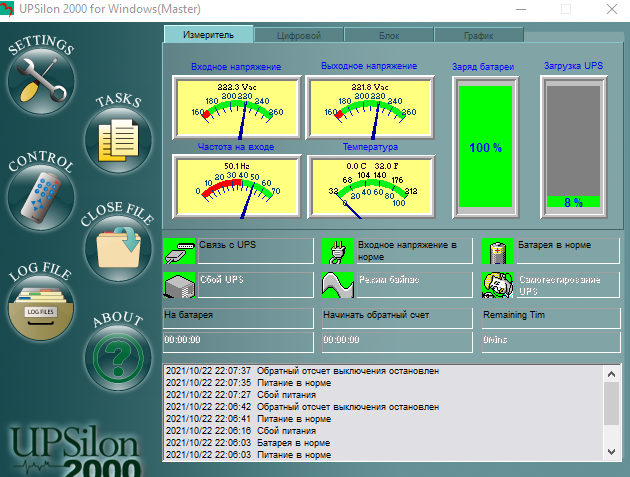Click the 'Связь с UPS' status label
Viewport: 630px width, 477px height.
click(256, 251)
